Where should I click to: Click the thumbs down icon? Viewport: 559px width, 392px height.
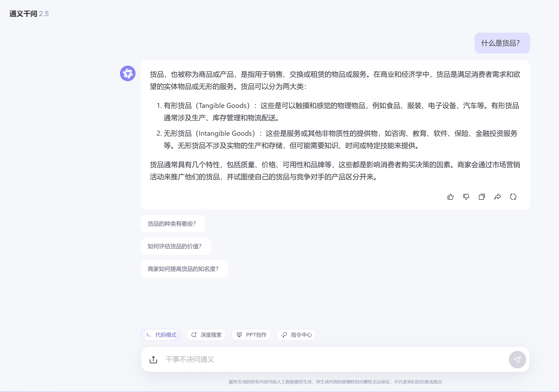pos(466,197)
